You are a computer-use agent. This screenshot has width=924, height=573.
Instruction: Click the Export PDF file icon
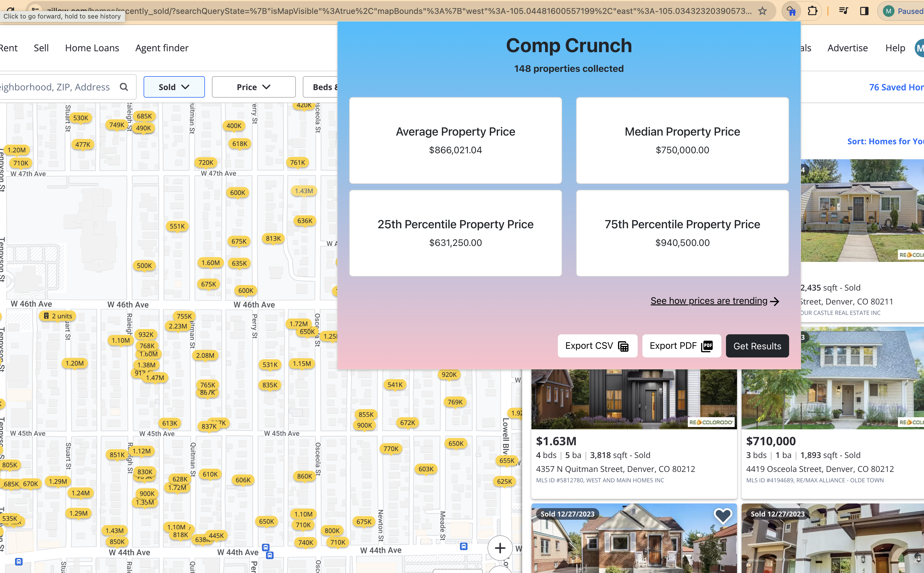[707, 346]
